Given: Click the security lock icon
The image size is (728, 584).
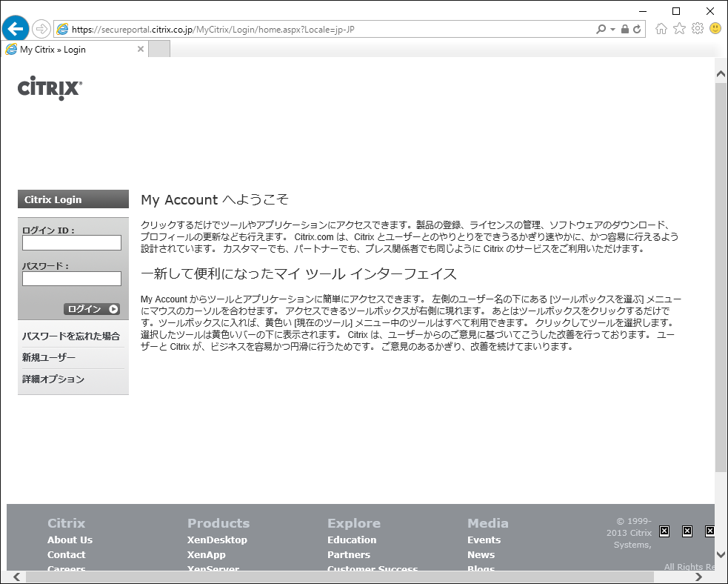Looking at the screenshot, I should (625, 29).
